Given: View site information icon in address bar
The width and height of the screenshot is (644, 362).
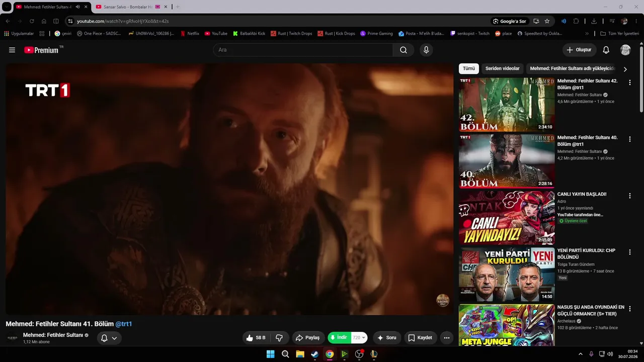Looking at the screenshot, I should point(70,21).
